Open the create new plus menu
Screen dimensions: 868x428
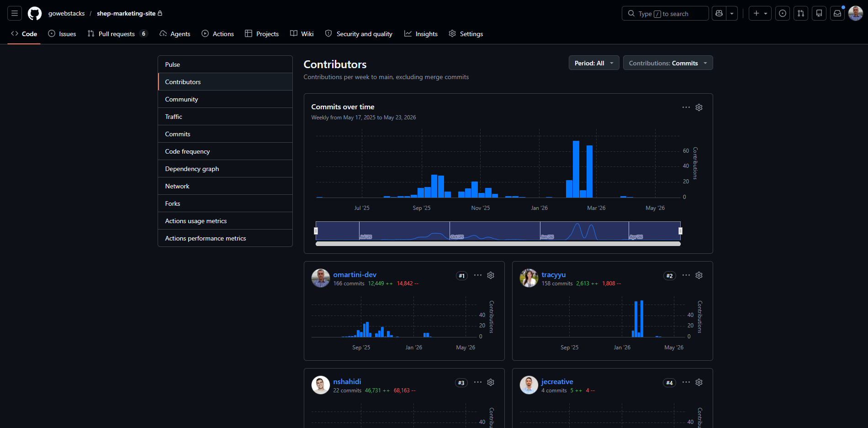(760, 13)
